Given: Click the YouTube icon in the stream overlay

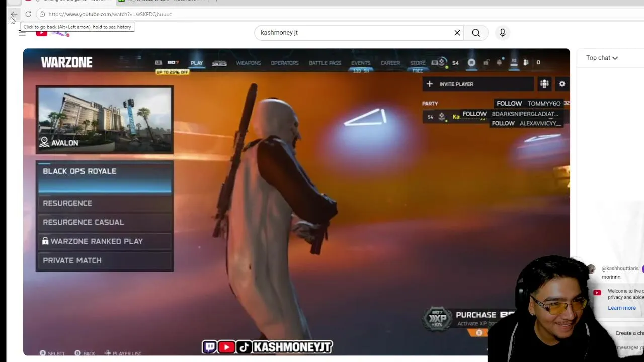Looking at the screenshot, I should pos(226,347).
